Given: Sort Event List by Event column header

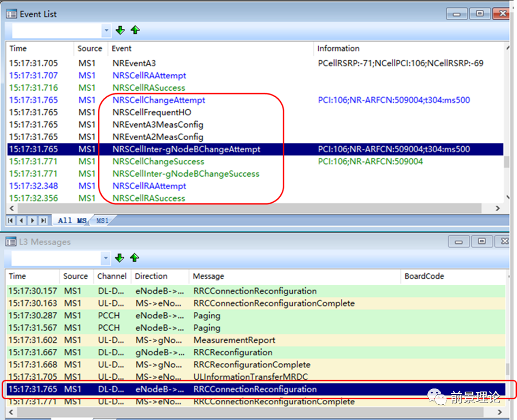Looking at the screenshot, I should pyautogui.click(x=210, y=48).
